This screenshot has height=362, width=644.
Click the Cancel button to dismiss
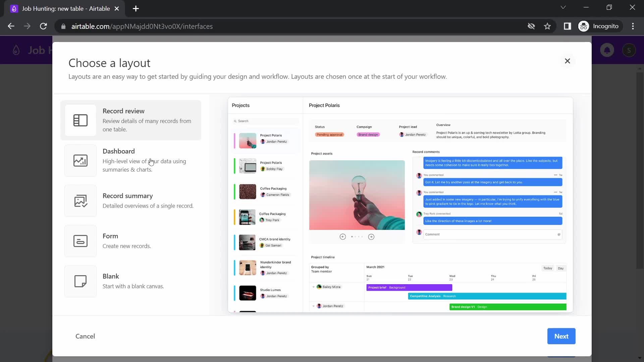[x=85, y=336]
